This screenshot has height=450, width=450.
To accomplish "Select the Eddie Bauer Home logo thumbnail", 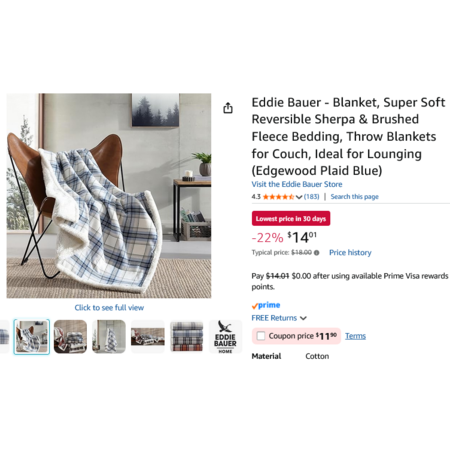I will click(x=225, y=337).
